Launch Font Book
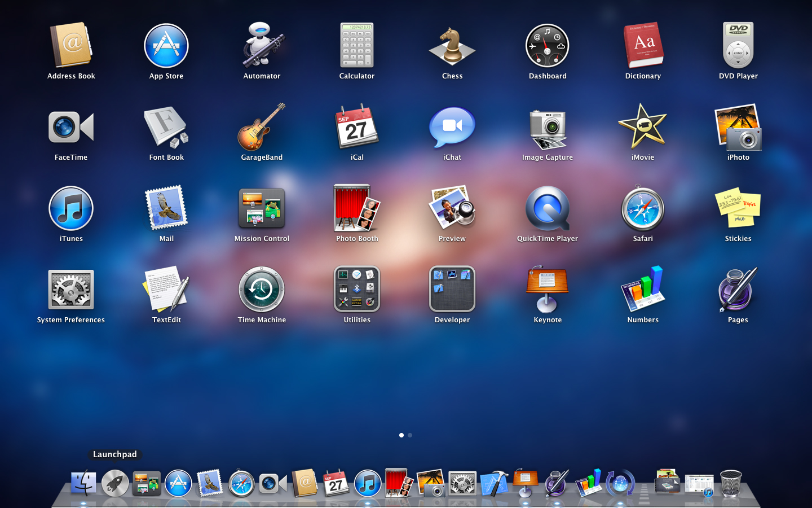This screenshot has width=812, height=508. tap(166, 127)
